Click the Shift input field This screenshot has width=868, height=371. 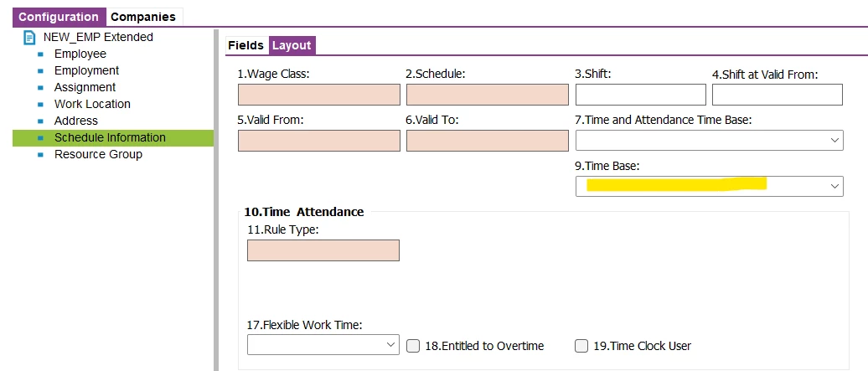point(641,95)
